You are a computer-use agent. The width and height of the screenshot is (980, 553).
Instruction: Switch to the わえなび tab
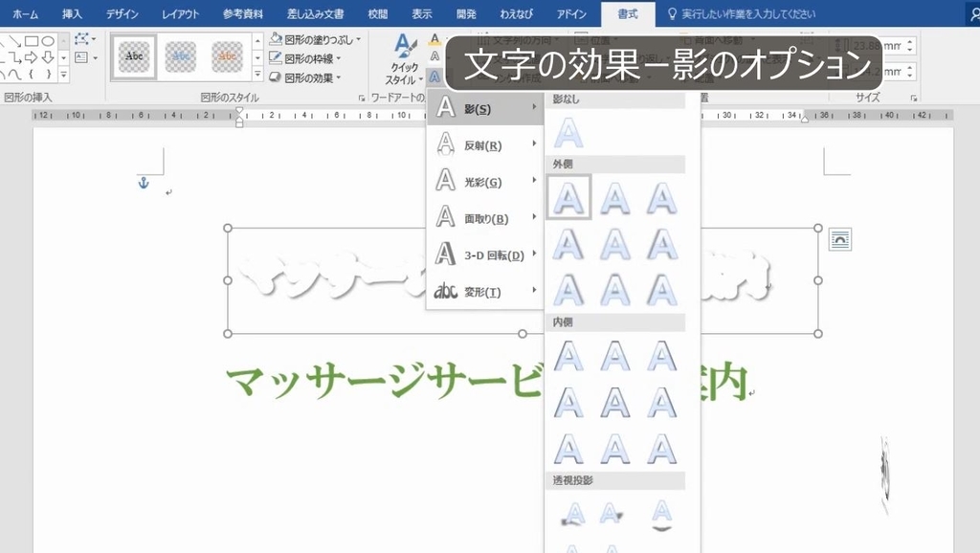pyautogui.click(x=516, y=13)
